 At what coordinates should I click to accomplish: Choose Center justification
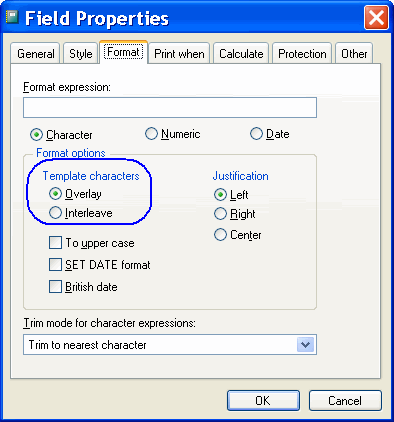[220, 235]
